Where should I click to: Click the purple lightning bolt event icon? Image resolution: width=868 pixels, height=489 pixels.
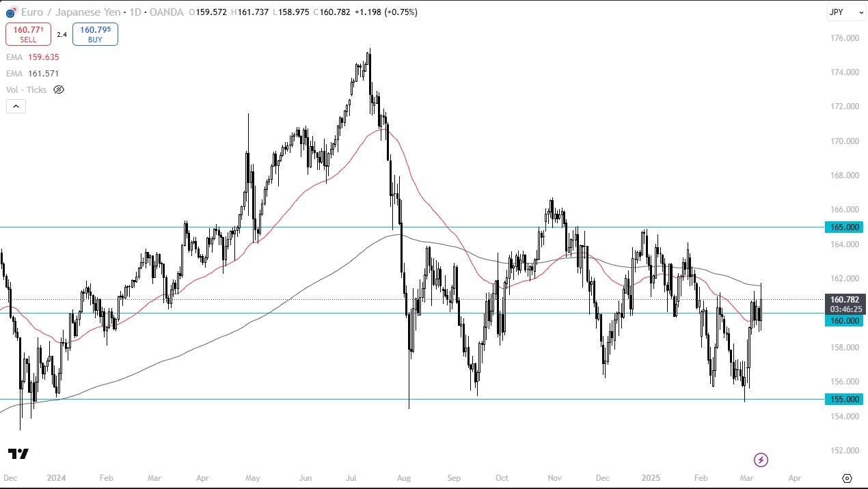pyautogui.click(x=761, y=460)
